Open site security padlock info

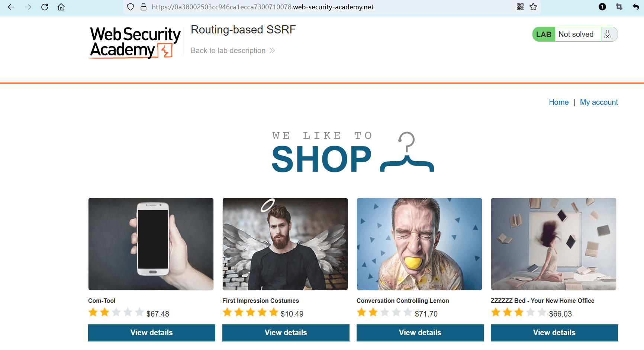point(144,7)
